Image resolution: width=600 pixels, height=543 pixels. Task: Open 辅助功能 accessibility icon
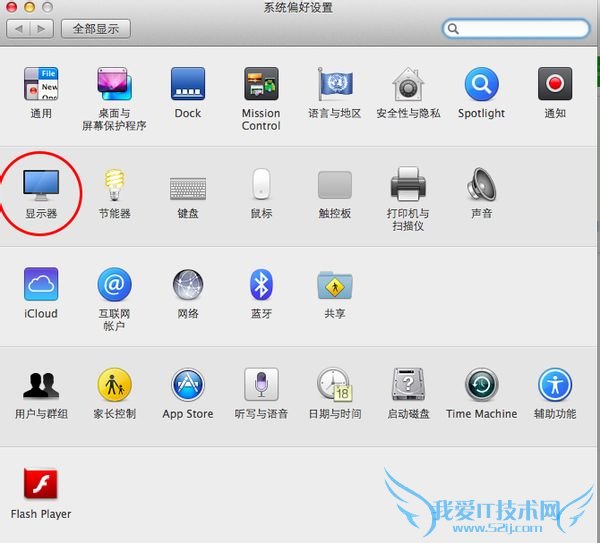555,385
